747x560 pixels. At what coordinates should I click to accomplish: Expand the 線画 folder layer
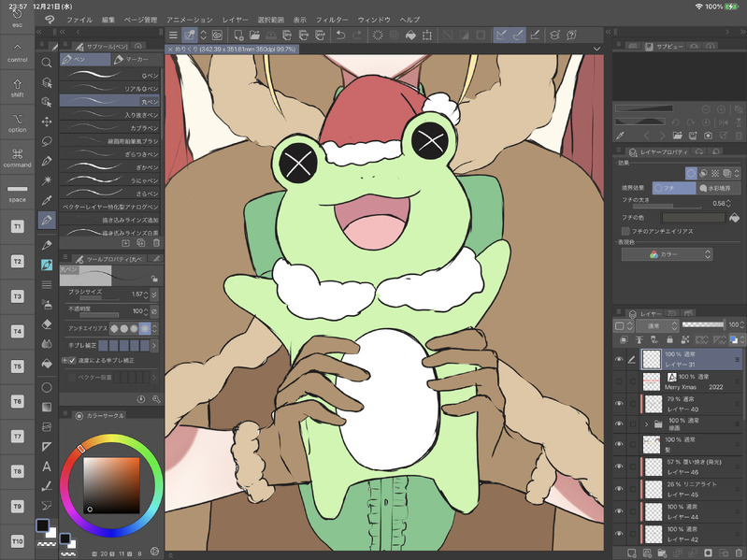point(646,424)
